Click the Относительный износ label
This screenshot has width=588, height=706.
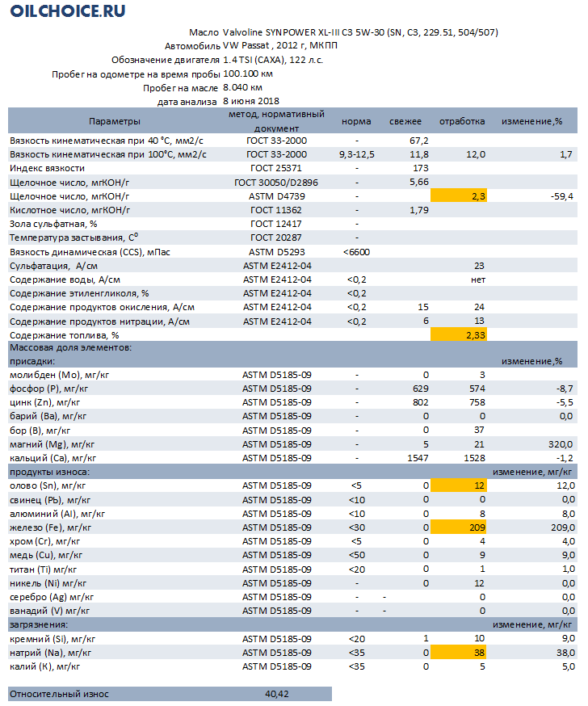tap(59, 694)
